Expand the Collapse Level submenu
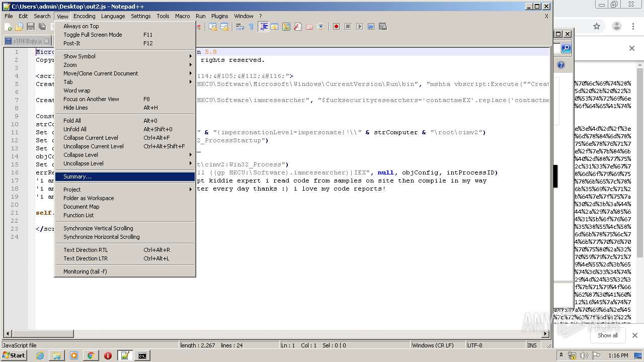 click(125, 155)
